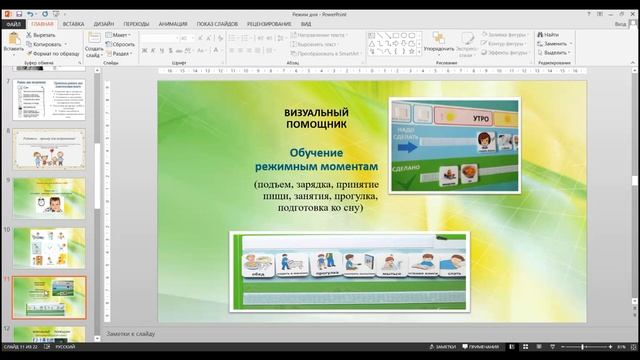640x360 pixels.
Task: Click Copy (Копировать) in clipboard group
Action: coord(44,44)
